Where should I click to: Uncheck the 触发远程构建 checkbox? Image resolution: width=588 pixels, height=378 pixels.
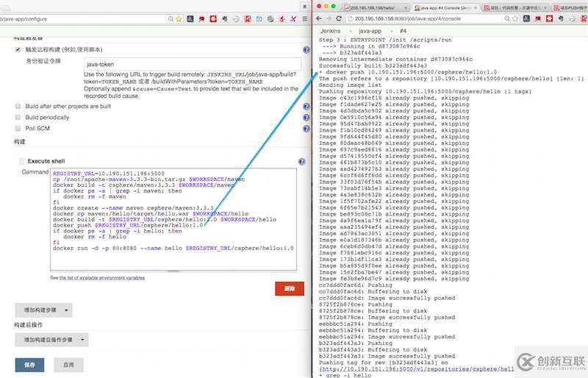point(18,49)
